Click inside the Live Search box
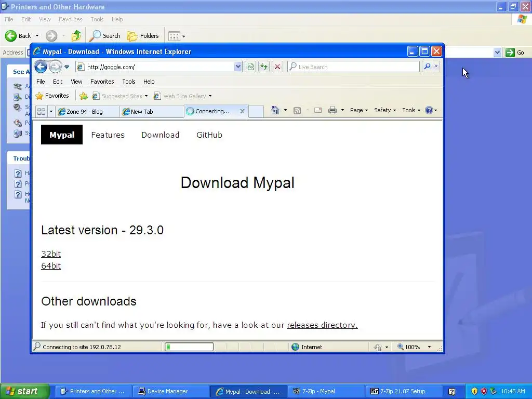Viewport: 532px width, 399px height. (353, 67)
